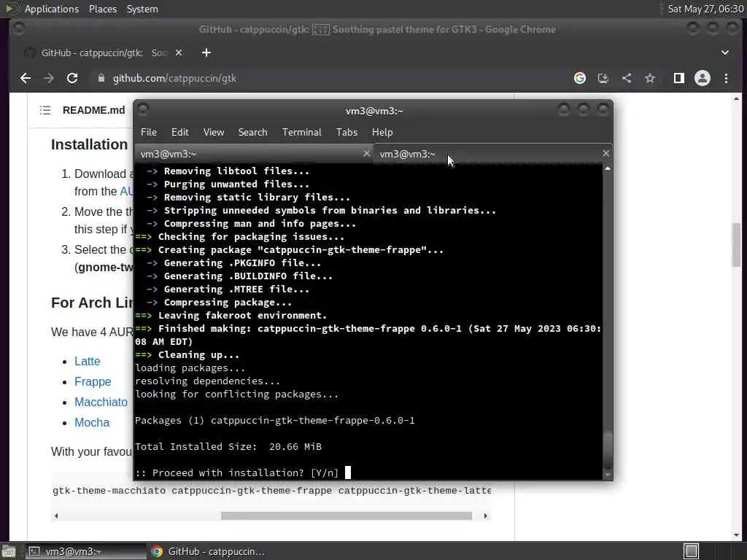Image resolution: width=747 pixels, height=560 pixels.
Task: Open Chrome three-dot menu
Action: tap(726, 78)
